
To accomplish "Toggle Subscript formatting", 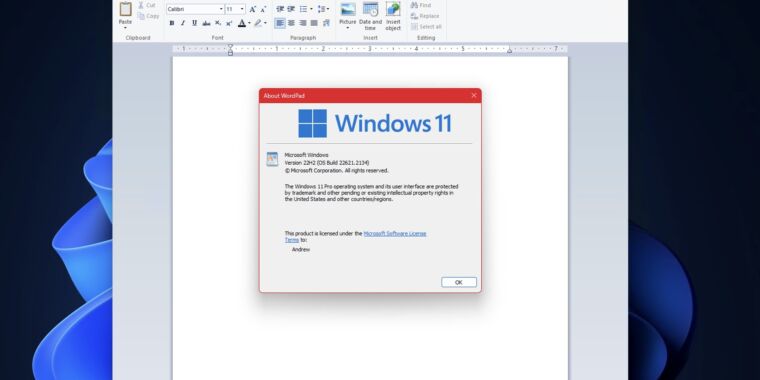I will coord(218,23).
